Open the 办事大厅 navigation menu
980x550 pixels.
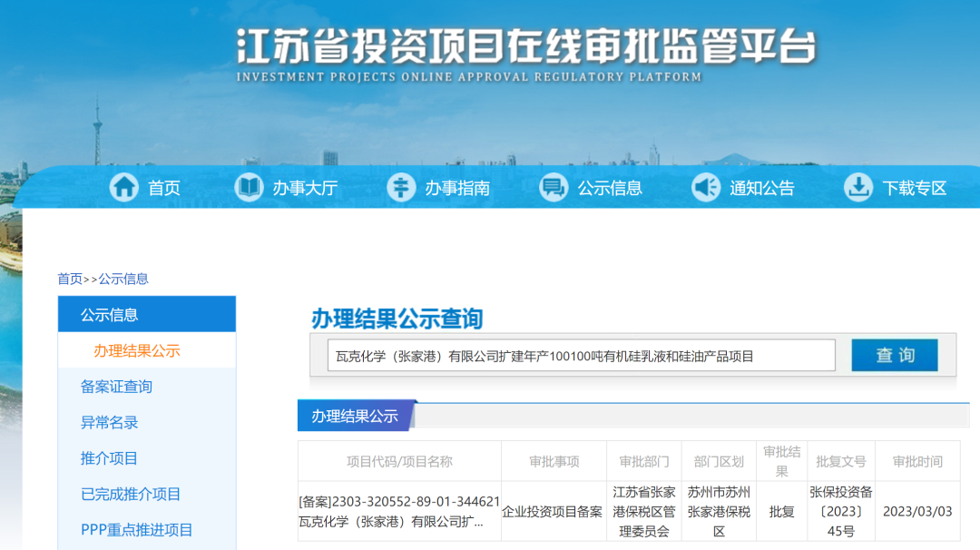point(305,188)
